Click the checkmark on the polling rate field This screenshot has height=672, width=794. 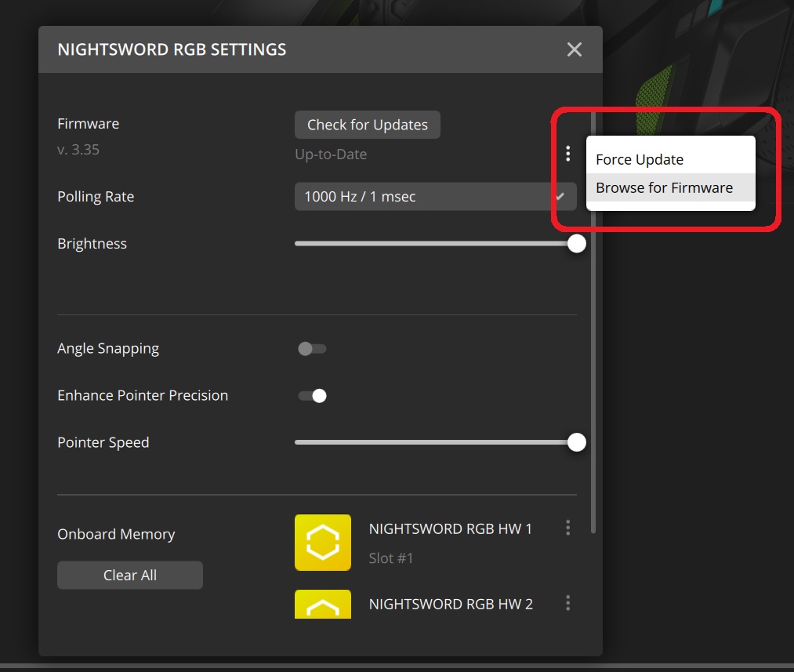[x=560, y=196]
